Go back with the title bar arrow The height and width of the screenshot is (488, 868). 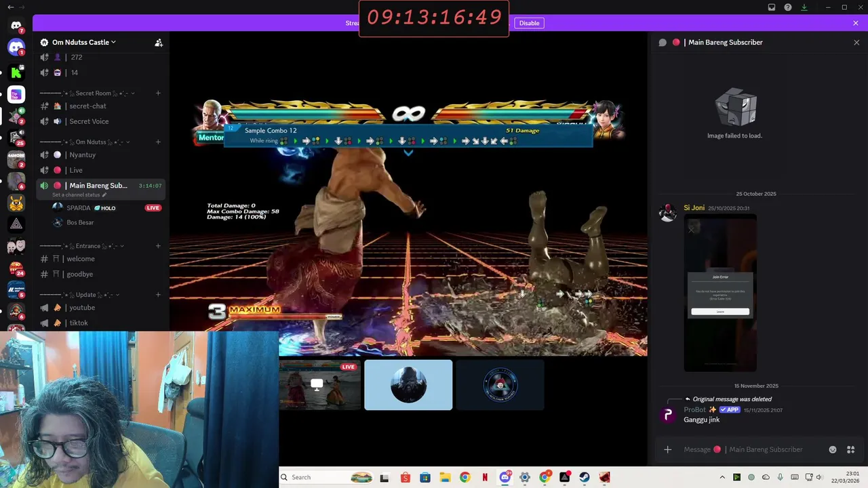(10, 7)
